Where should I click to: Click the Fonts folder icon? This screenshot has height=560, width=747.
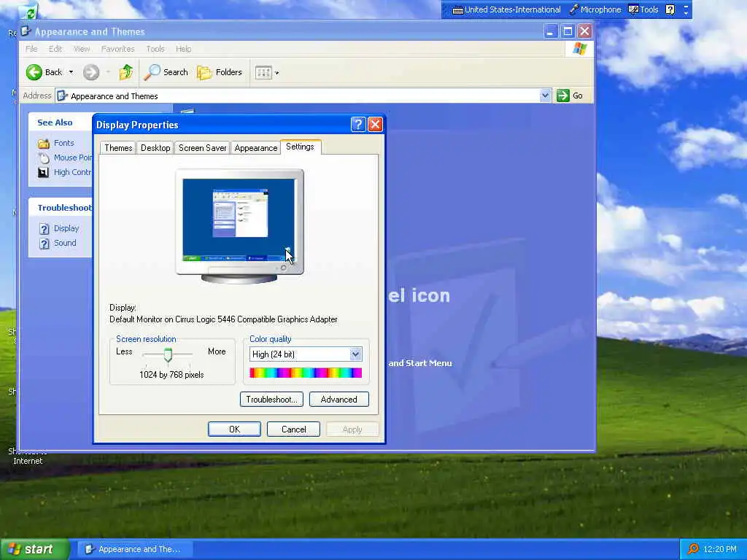pyautogui.click(x=44, y=144)
